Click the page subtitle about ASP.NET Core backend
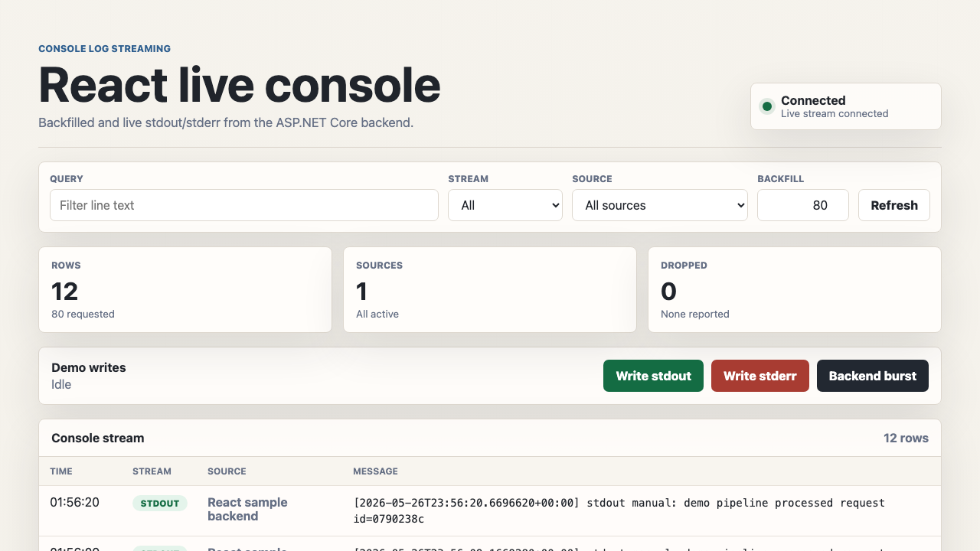 tap(226, 122)
